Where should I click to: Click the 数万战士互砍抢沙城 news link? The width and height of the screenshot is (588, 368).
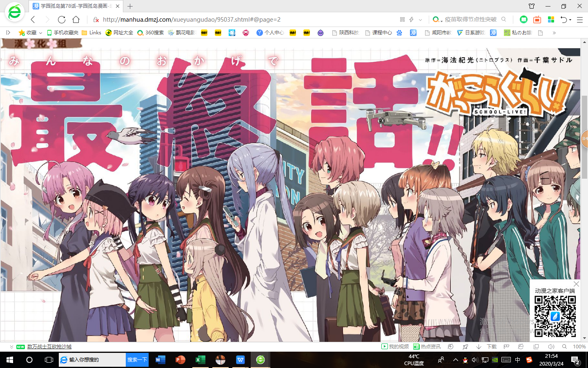(49, 347)
